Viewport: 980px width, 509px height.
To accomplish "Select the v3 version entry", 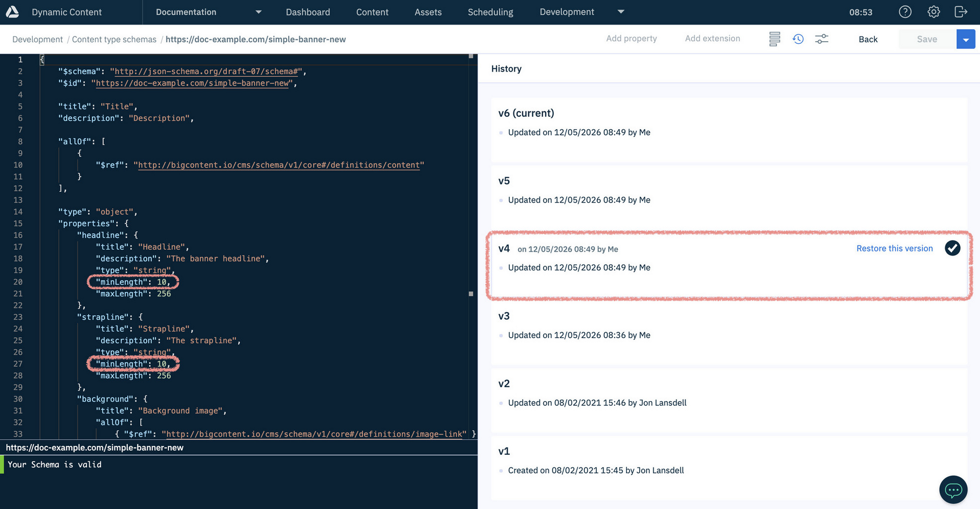I will (x=729, y=332).
